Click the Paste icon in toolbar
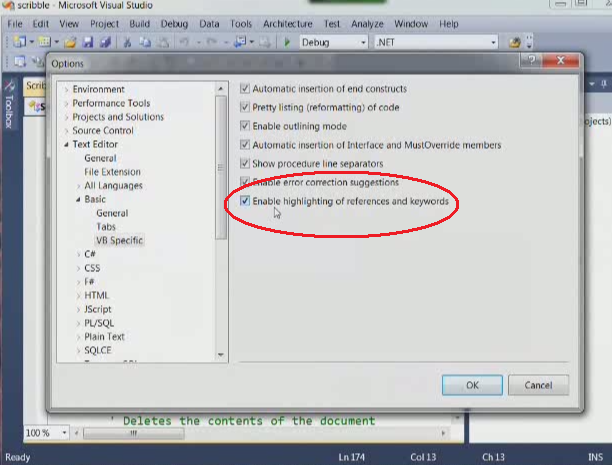This screenshot has height=465, width=612. [164, 42]
